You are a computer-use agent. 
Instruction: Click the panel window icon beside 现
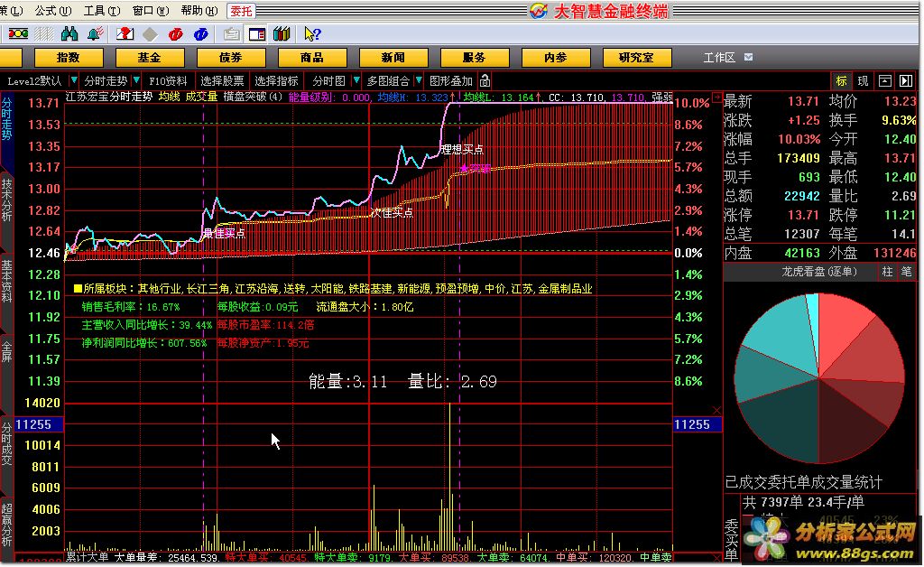[884, 80]
